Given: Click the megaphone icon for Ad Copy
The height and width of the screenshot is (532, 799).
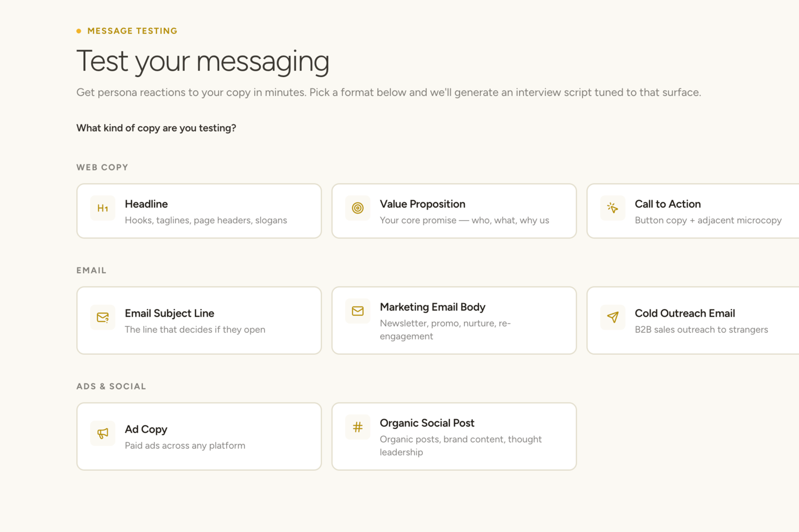Looking at the screenshot, I should point(103,433).
